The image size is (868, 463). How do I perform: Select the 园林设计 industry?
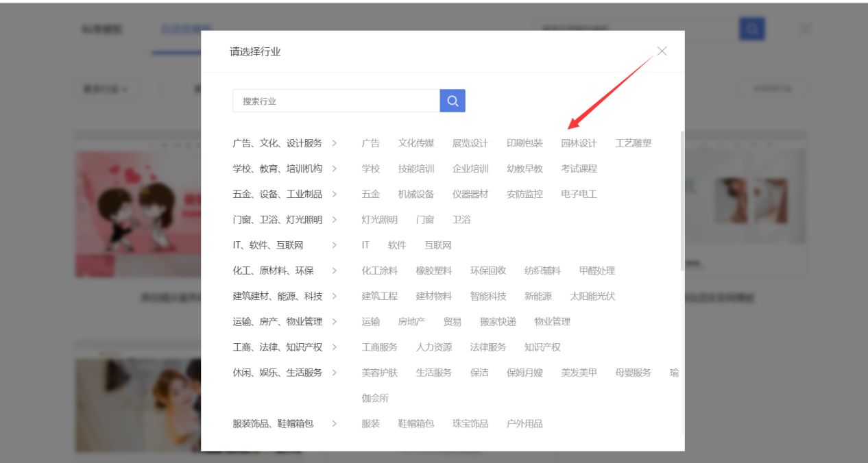tap(578, 143)
